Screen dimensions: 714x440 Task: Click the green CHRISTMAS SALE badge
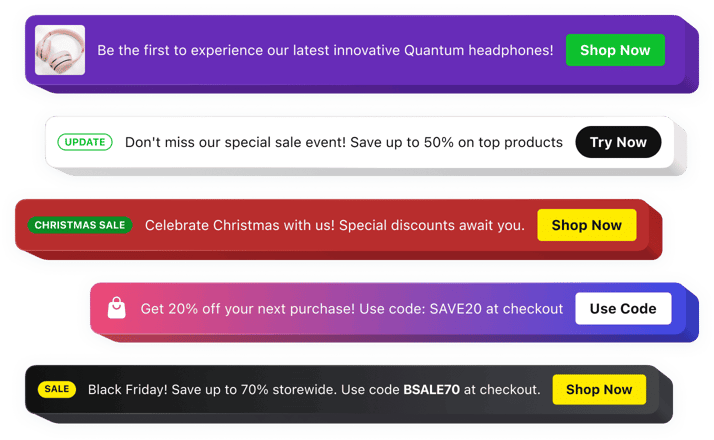click(x=80, y=225)
